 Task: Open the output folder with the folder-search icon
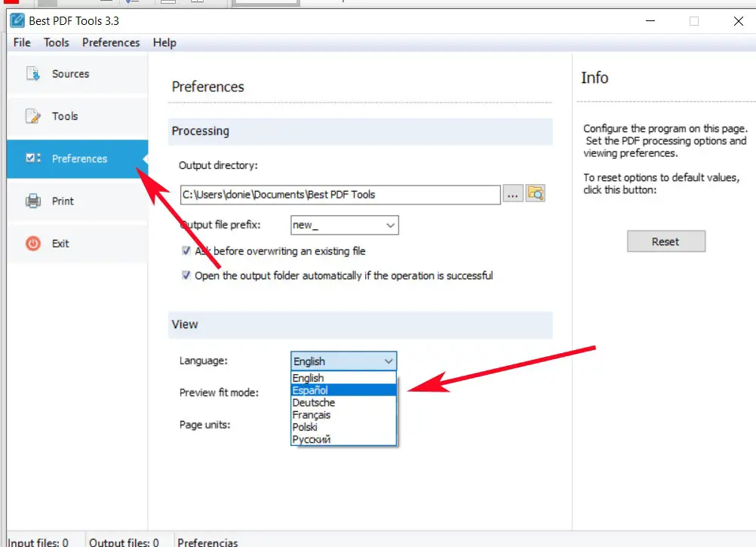535,194
